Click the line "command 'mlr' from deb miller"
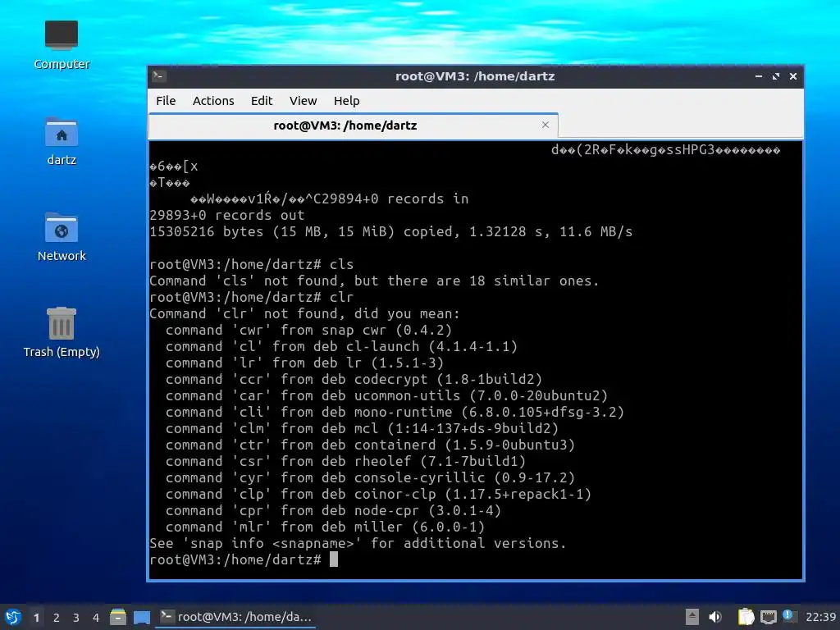Screen dimensions: 840x630 pos(325,527)
